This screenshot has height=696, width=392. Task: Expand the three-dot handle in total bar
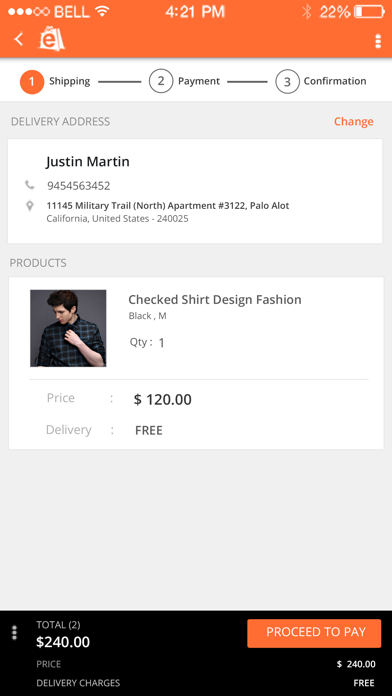coord(14,633)
